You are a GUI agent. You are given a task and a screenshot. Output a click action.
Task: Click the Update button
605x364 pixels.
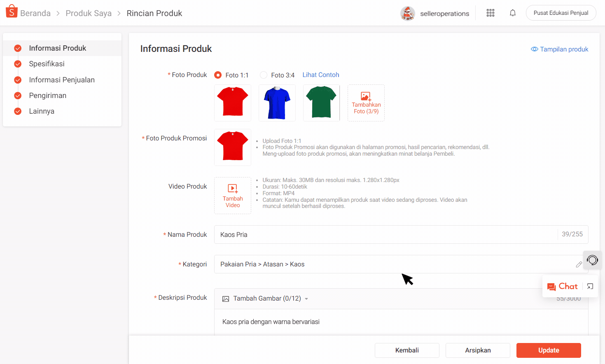[548, 350]
